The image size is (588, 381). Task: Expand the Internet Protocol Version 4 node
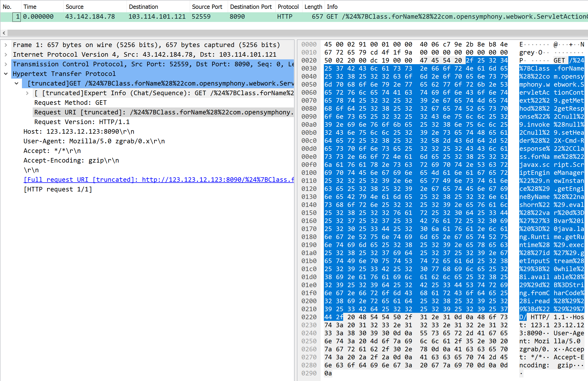(x=6, y=55)
